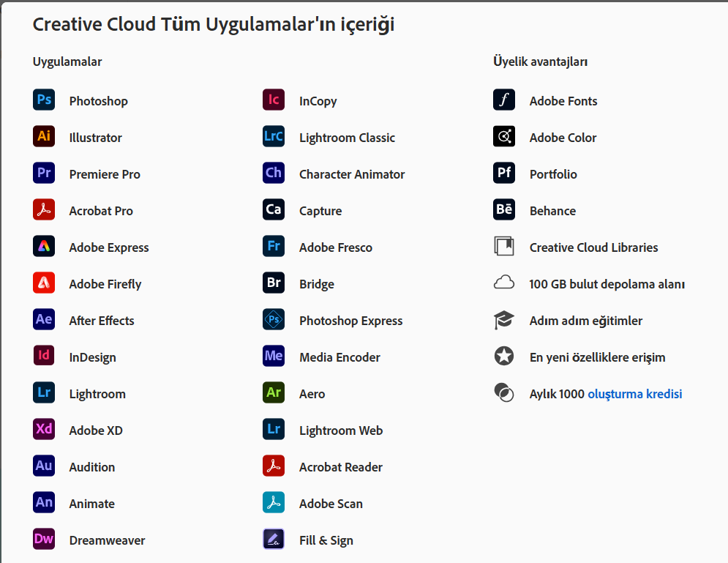Click the "Illustrator" text label
The image size is (728, 563).
point(96,138)
